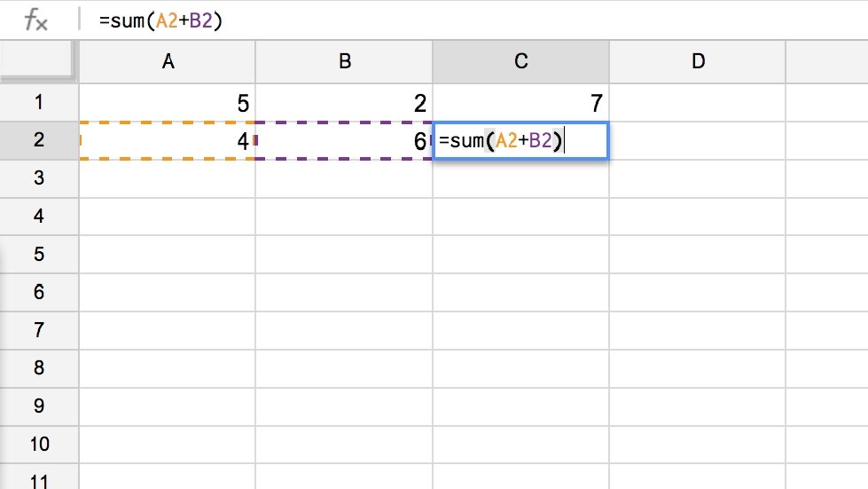Select the row 7 header

[38, 330]
